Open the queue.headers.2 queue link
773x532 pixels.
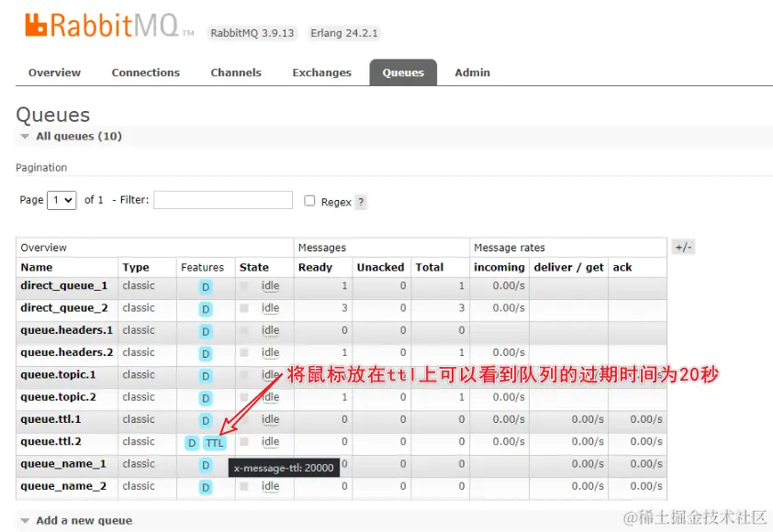(x=66, y=352)
